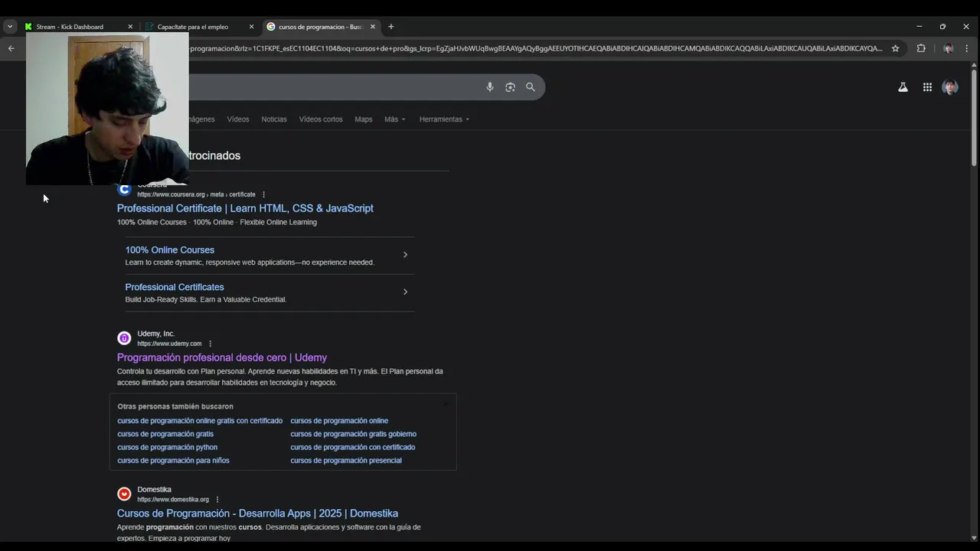Click the Udemy site favicon
Viewport: 980px width, 551px height.
coord(124,338)
